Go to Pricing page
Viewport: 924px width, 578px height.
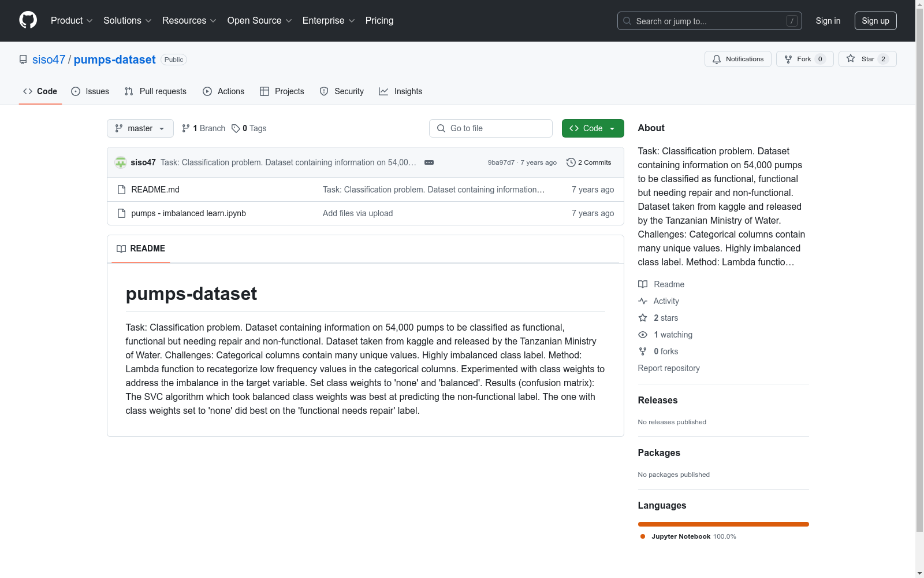pyautogui.click(x=379, y=20)
